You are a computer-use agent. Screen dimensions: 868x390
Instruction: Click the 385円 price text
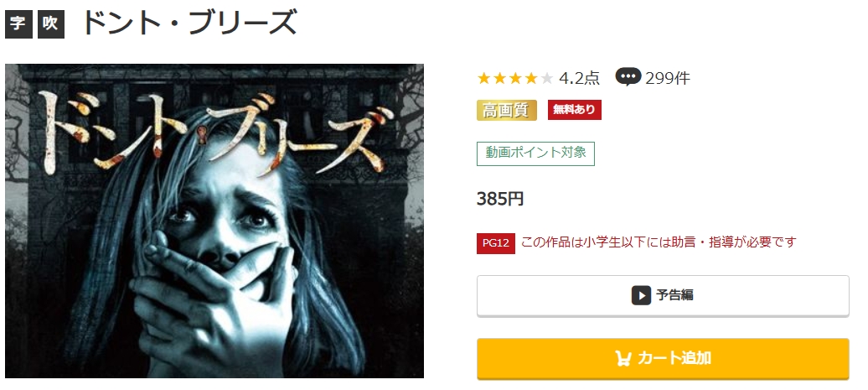(x=500, y=198)
